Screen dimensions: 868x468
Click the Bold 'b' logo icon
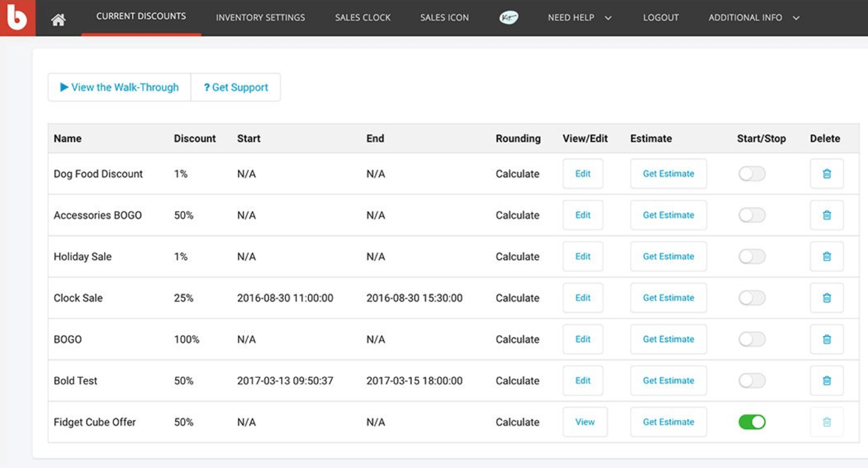click(18, 18)
